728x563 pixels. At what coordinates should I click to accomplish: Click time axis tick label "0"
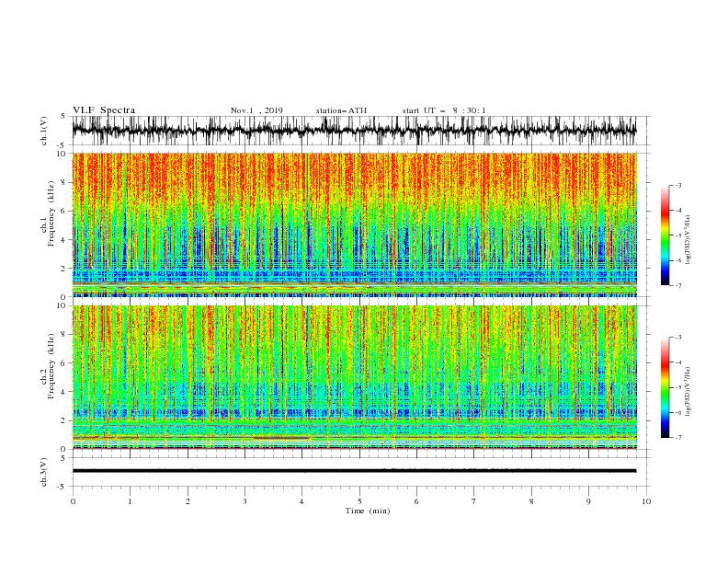click(x=73, y=501)
